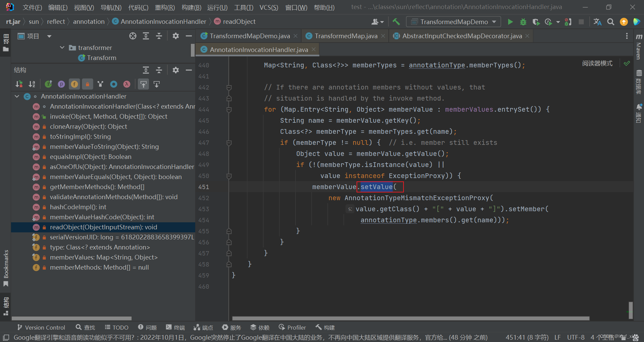Open Search Everywhere magnifier icon
Screen dimensions: 644x342
coord(611,22)
